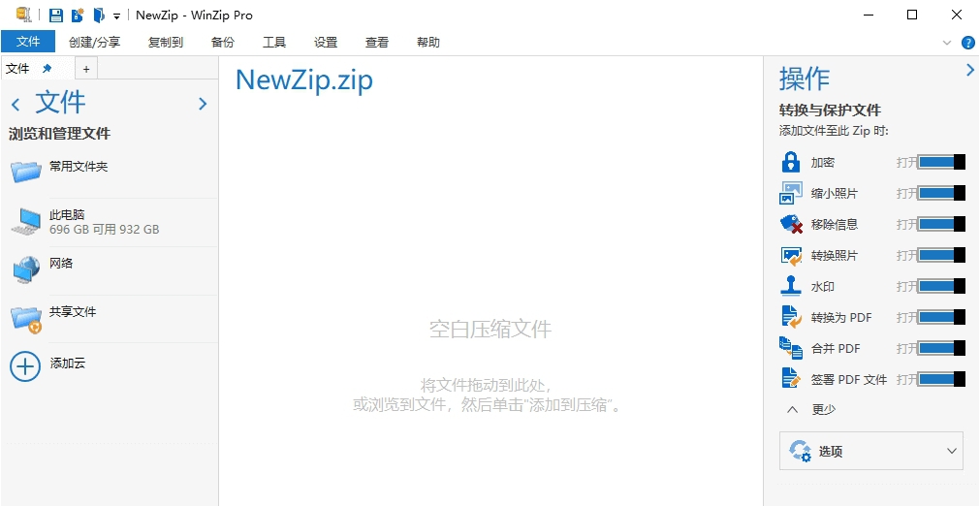980x506 pixels.
Task: Toggle the 加密 switch
Action: [x=941, y=163]
